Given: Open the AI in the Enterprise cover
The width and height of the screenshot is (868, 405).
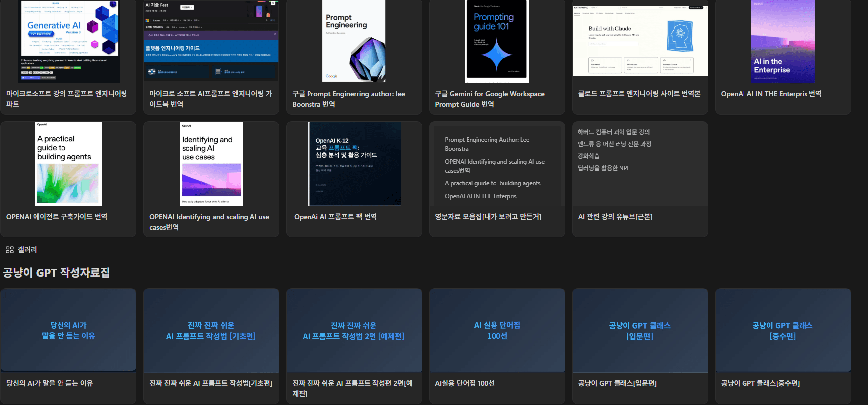Looking at the screenshot, I should pos(782,41).
